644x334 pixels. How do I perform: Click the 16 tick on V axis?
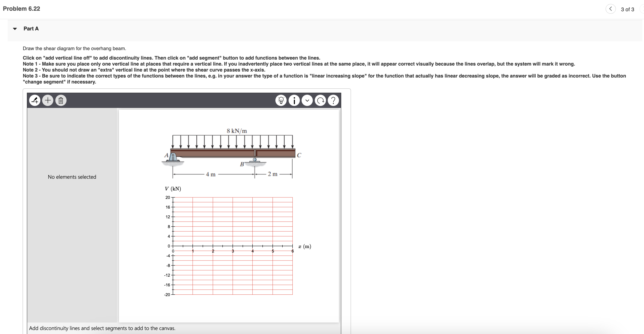coord(168,207)
